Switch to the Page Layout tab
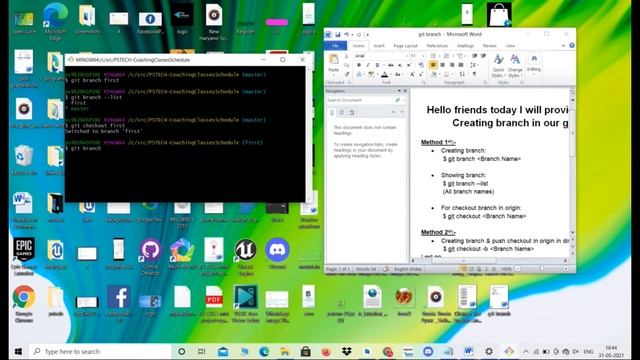Image resolution: width=640 pixels, height=360 pixels. click(405, 46)
